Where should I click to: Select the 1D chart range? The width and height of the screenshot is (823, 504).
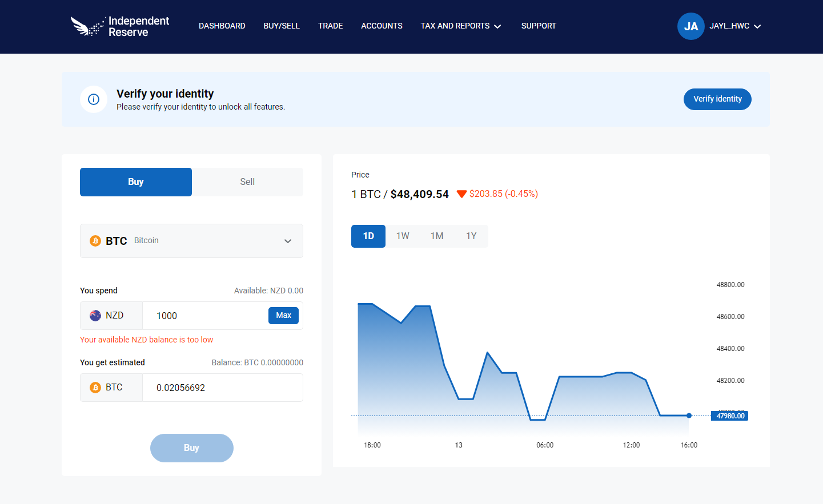pos(368,236)
